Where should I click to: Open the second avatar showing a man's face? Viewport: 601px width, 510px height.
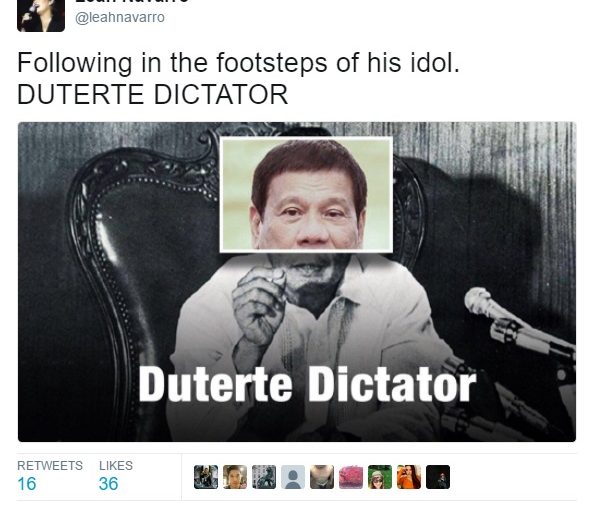tap(235, 477)
